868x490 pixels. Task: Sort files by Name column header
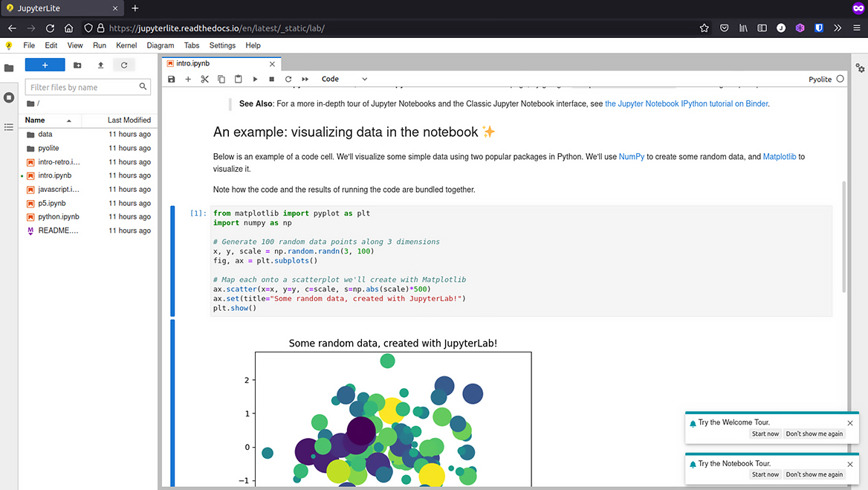pos(50,120)
